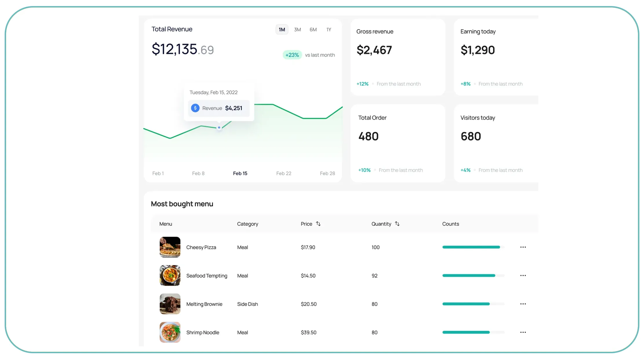This screenshot has height=359, width=644.
Task: Click the Shrimp Noodle menu name
Action: coord(203,332)
